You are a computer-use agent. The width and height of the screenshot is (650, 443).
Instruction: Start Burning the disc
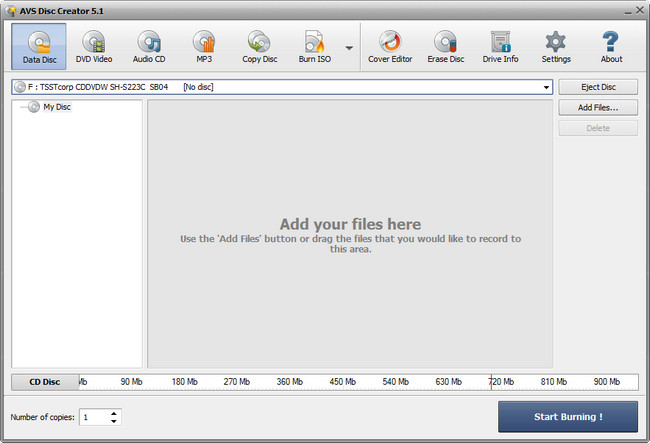[x=567, y=416]
